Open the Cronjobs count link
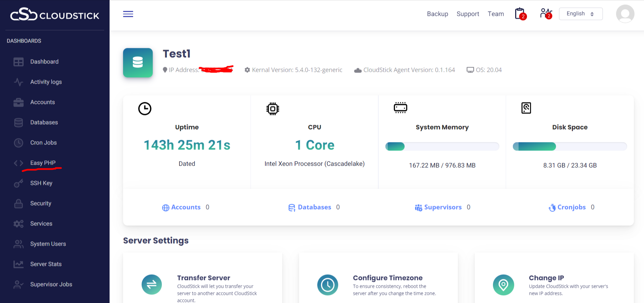The height and width of the screenshot is (303, 644). tap(571, 207)
